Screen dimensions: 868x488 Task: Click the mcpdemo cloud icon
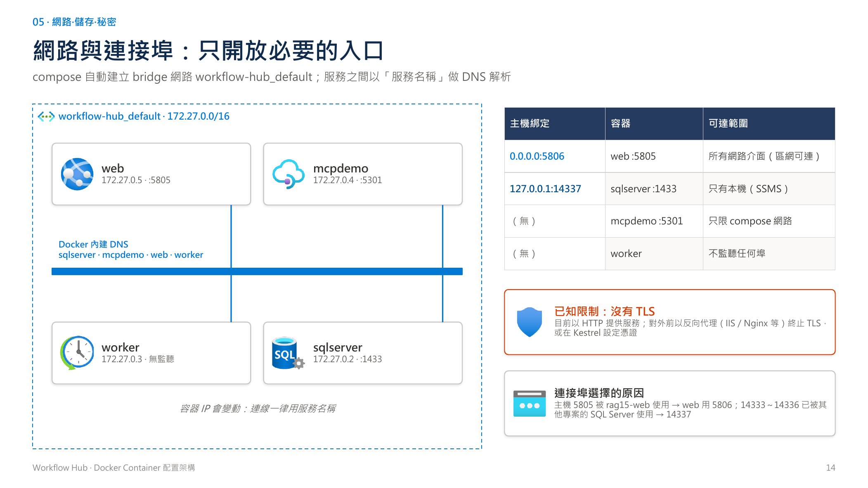289,174
